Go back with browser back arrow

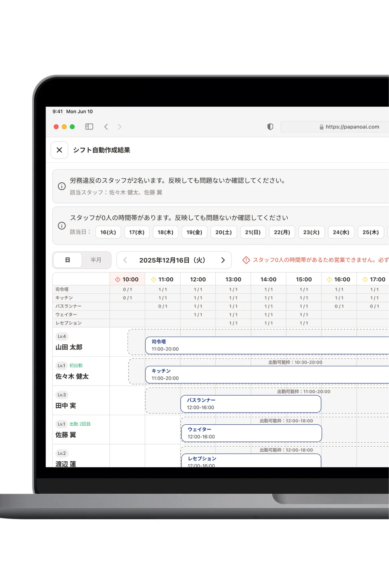point(106,127)
